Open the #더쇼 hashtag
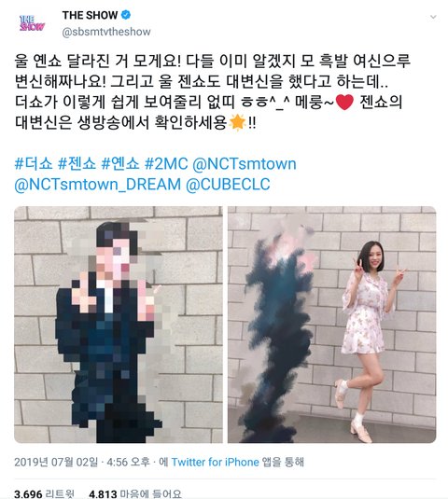This screenshot has height=499, width=448. point(34,163)
